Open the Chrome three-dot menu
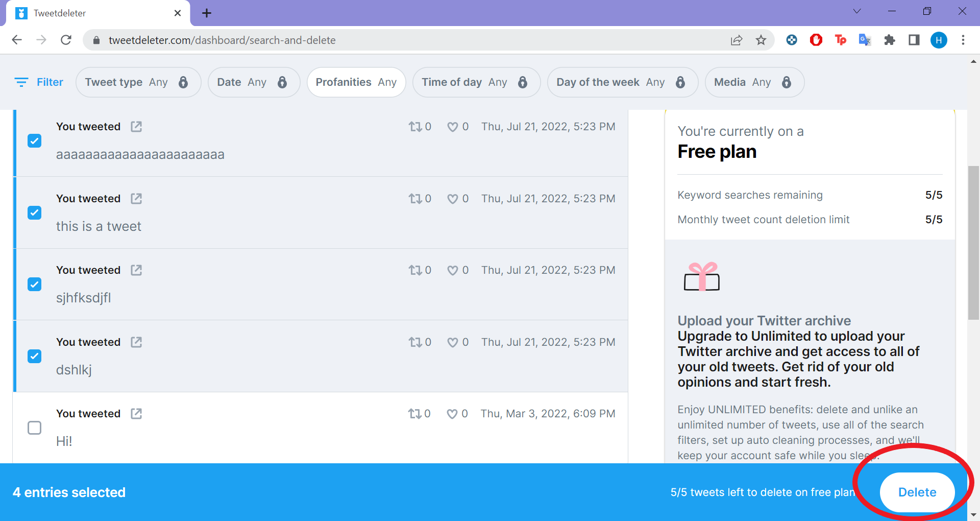This screenshot has width=980, height=521. 963,40
